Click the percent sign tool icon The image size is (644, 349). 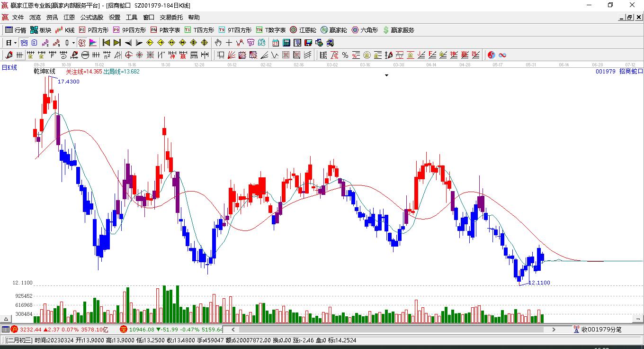coord(345,55)
